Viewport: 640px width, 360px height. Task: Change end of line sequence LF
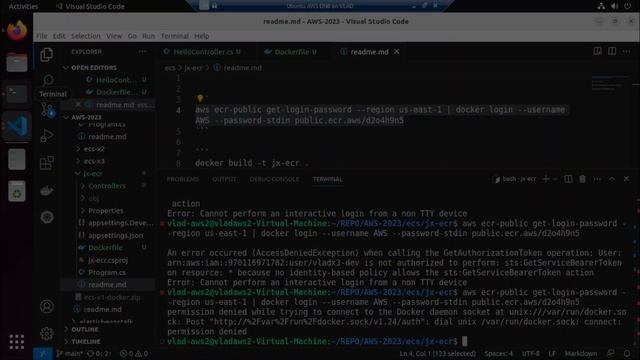[552, 353]
